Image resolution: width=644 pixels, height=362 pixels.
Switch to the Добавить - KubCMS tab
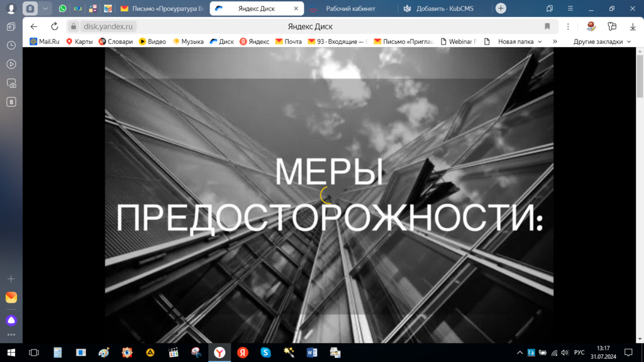(x=444, y=9)
